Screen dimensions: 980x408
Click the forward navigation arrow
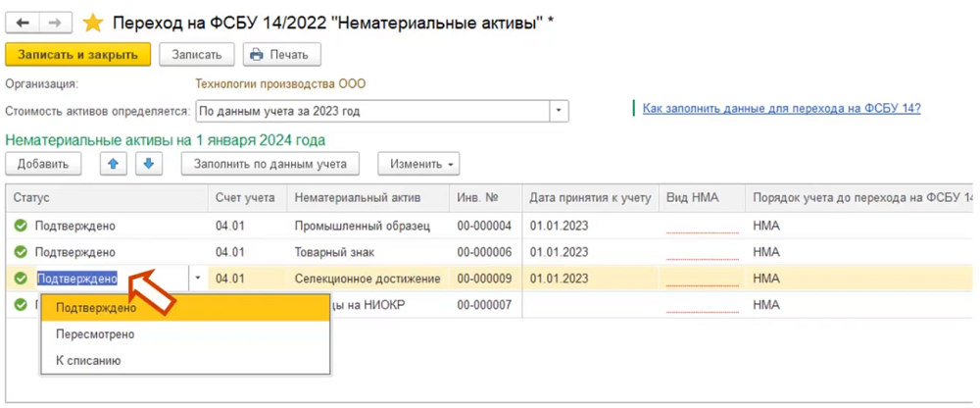click(x=56, y=22)
